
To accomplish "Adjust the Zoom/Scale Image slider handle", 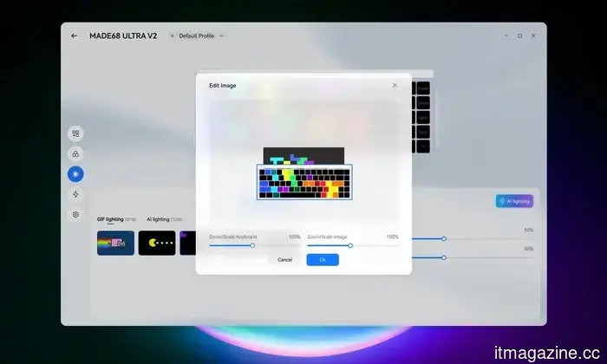I will (350, 245).
